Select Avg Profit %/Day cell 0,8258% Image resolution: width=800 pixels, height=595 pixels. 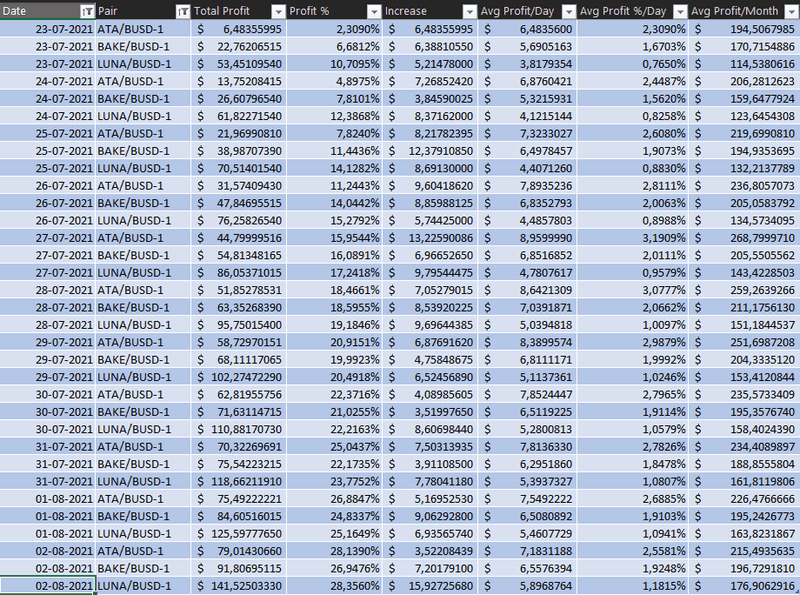click(633, 116)
